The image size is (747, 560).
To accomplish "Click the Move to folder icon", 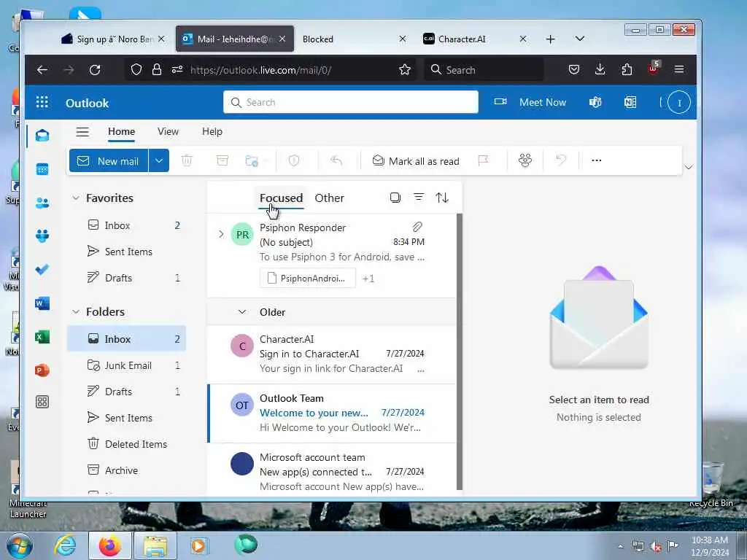I will pyautogui.click(x=252, y=160).
